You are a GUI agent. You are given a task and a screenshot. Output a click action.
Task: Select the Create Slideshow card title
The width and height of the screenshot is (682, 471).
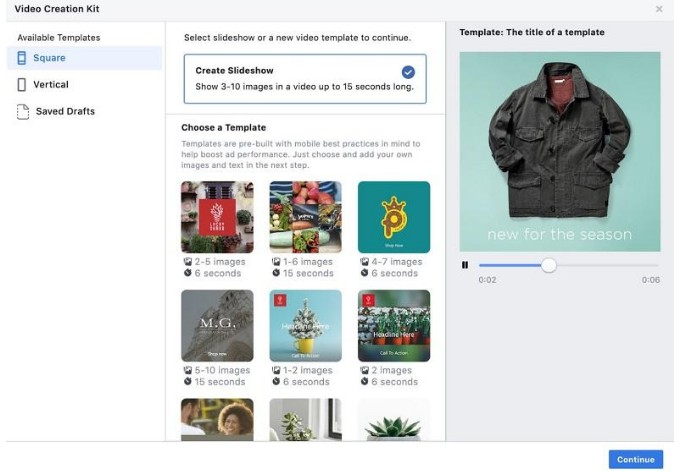(234, 70)
